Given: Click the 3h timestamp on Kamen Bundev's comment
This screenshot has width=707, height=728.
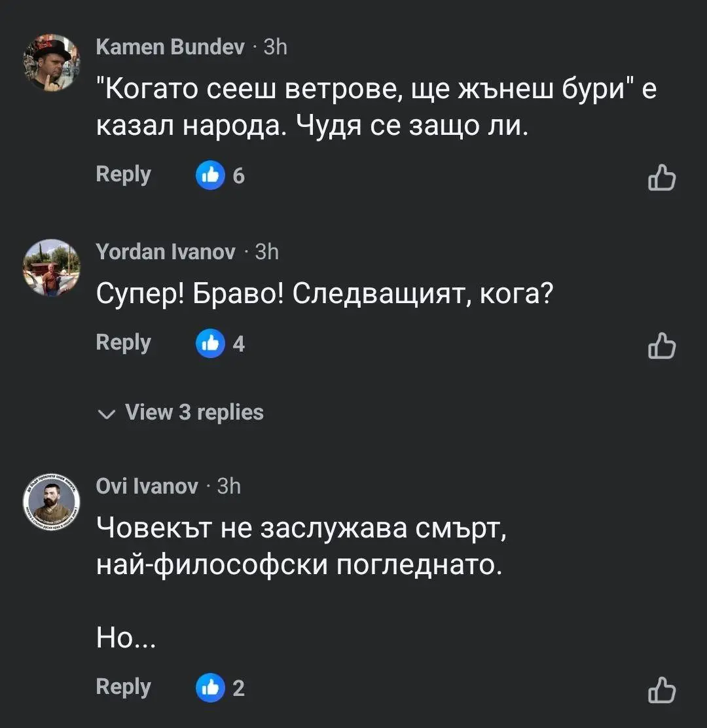Looking at the screenshot, I should pos(275,47).
